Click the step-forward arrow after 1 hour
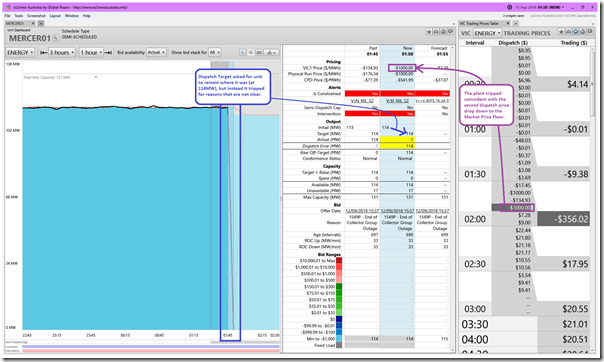Image resolution: width=604 pixels, height=362 pixels. coord(108,52)
